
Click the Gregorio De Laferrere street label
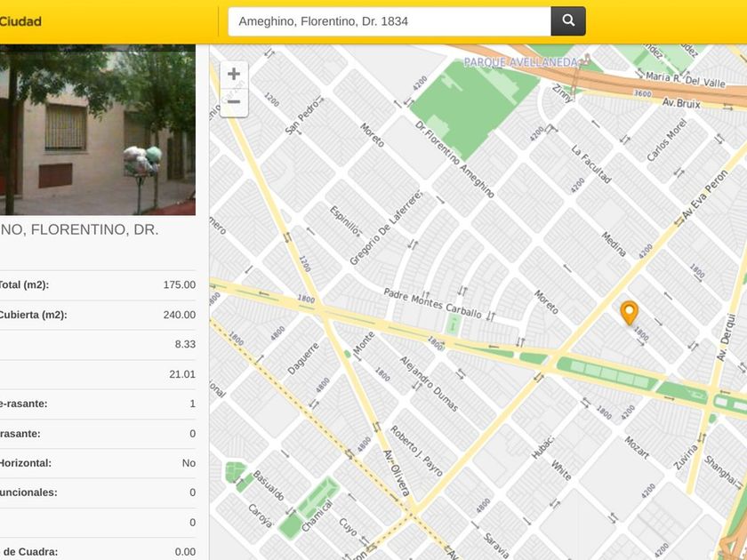pyautogui.click(x=386, y=228)
